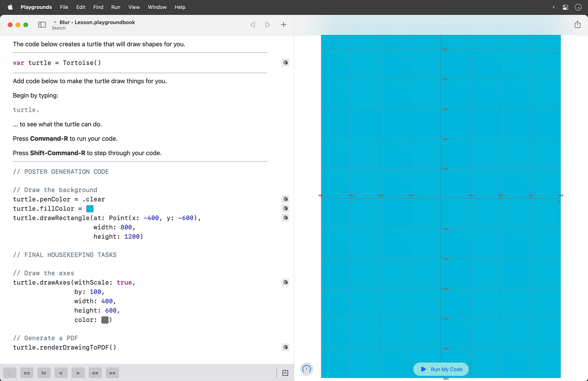
Task: Go to the previous playground page
Action: tap(252, 25)
